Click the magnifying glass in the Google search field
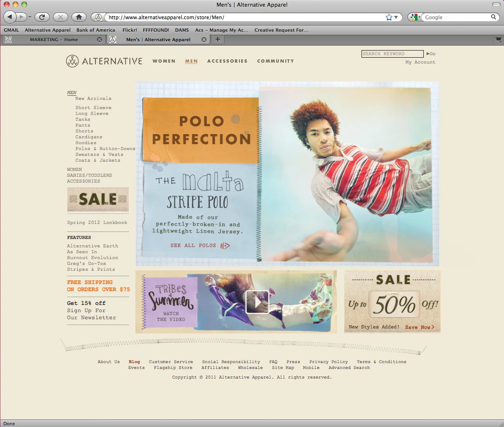Image resolution: width=504 pixels, height=427 pixels. click(493, 17)
